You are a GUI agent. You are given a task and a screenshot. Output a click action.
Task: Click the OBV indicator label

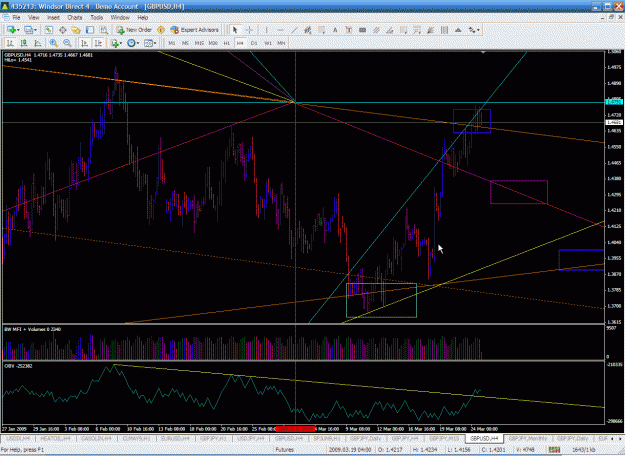pos(18,366)
